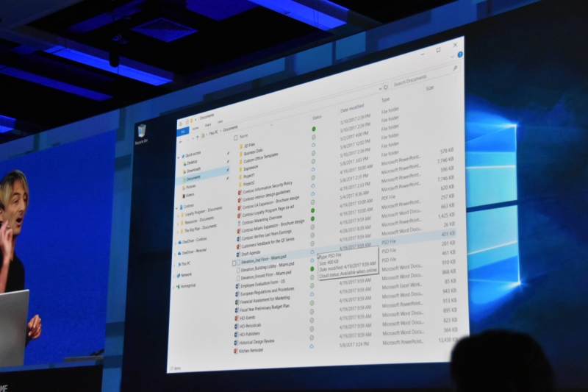Viewport: 588px width, 392px height.
Task: Click the refresh icon beside the address bar
Action: (385, 88)
